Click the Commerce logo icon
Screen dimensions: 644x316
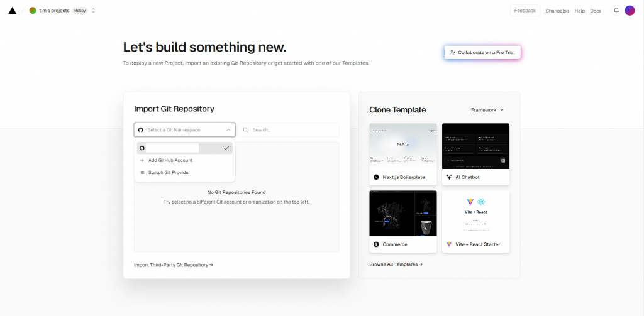pos(376,244)
